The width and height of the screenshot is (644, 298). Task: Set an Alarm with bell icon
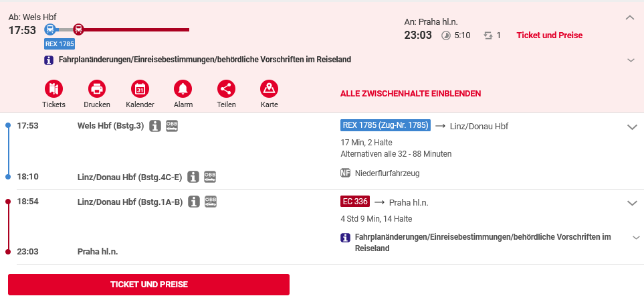point(183,88)
